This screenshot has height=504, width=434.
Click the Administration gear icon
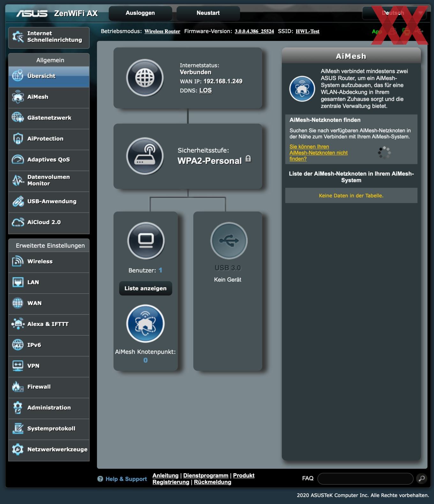coord(18,408)
